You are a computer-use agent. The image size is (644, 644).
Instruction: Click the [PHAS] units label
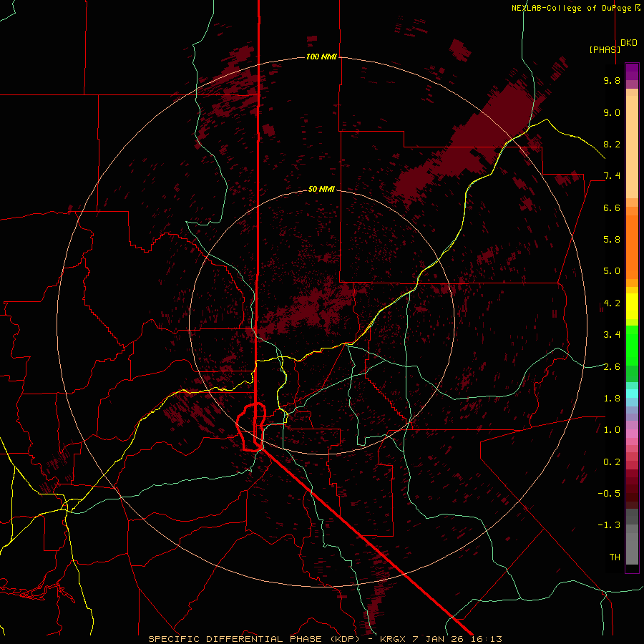(605, 49)
